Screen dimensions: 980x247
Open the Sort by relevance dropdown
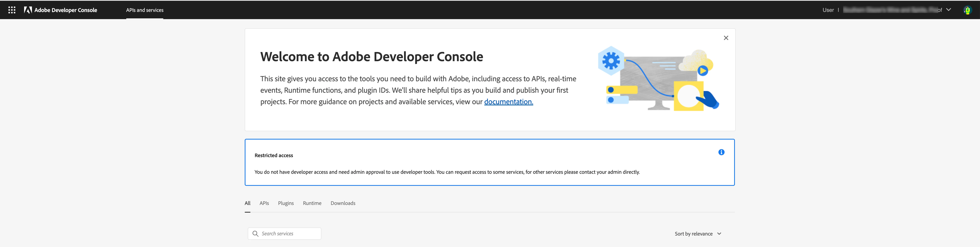pyautogui.click(x=693, y=234)
